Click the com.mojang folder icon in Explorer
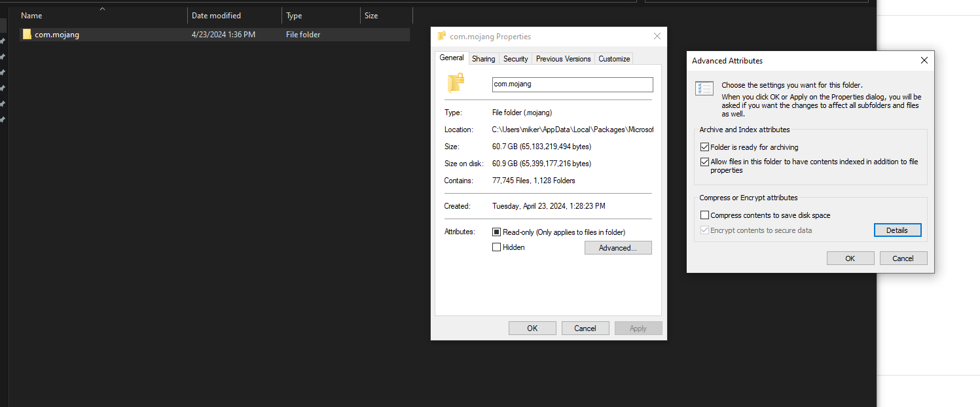The image size is (980, 407). click(x=27, y=35)
